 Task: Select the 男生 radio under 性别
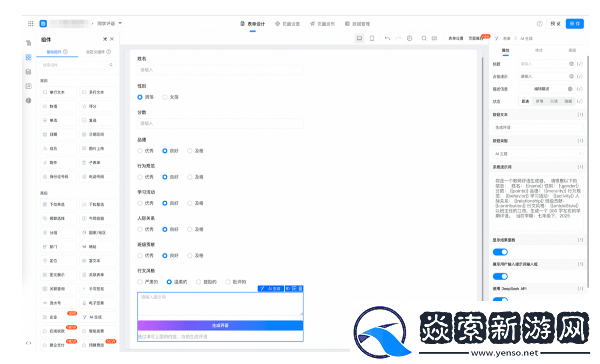140,97
